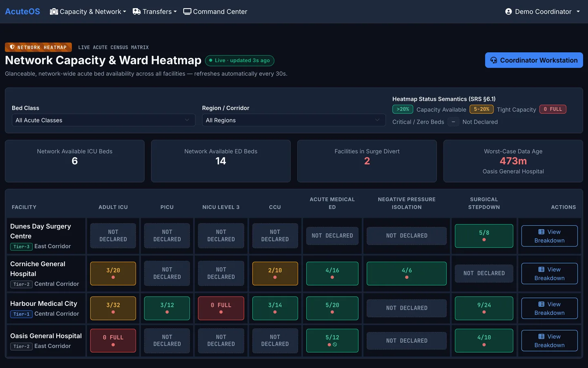Image resolution: width=588 pixels, height=368 pixels.
Task: Click the Network Available ED Beds card
Action: pos(221,161)
